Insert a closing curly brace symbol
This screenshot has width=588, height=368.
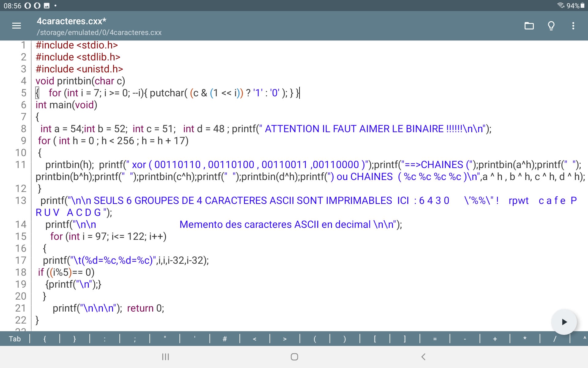point(74,339)
